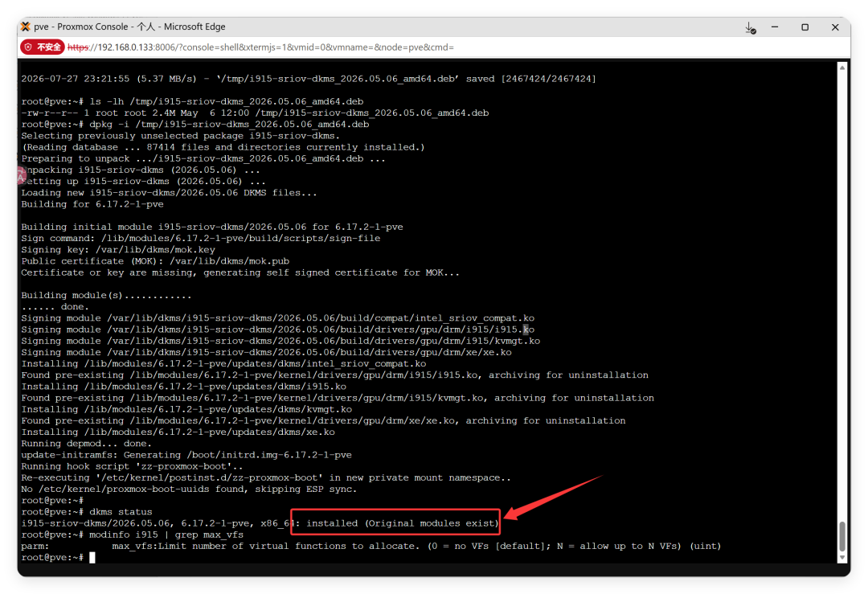868x594 pixels.
Task: Click 'Running hook script zz-proxmox-boot' line
Action: coord(133,467)
